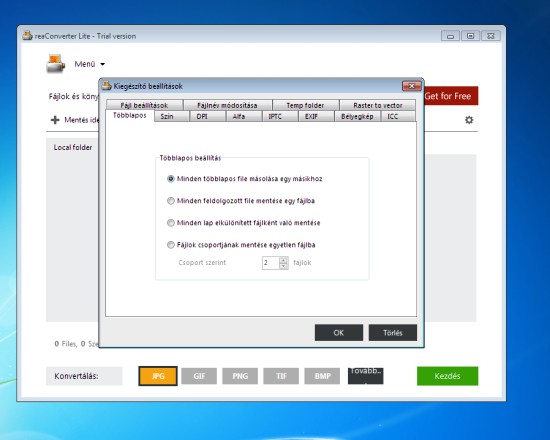Screen dimensions: 550x440
Task: Pick the TIF format button
Action: [x=281, y=376]
